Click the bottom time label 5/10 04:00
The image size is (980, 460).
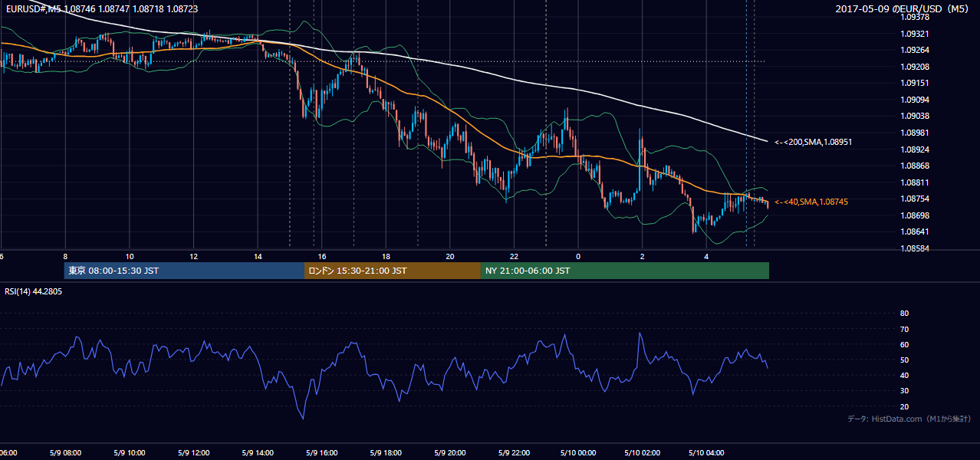click(x=705, y=453)
